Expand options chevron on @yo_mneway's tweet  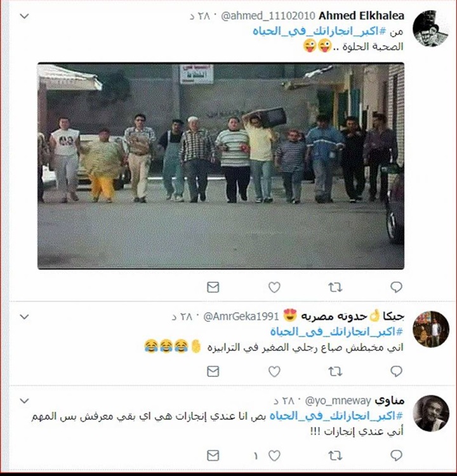click(x=24, y=400)
